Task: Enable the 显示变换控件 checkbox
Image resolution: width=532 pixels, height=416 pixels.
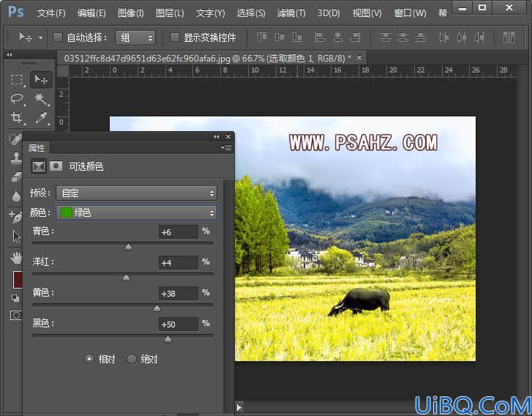Action: point(174,37)
